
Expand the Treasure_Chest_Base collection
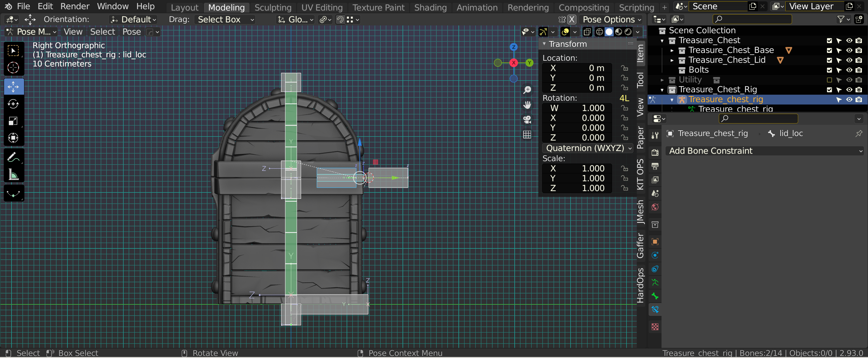tap(672, 50)
